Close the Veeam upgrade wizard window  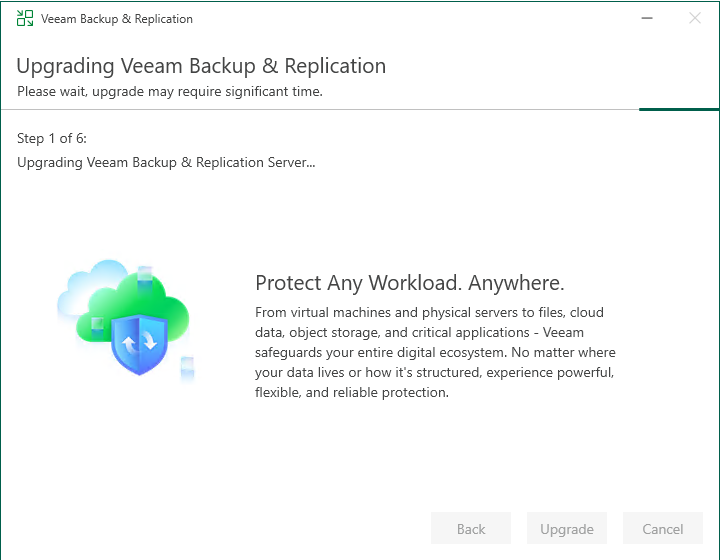point(695,18)
